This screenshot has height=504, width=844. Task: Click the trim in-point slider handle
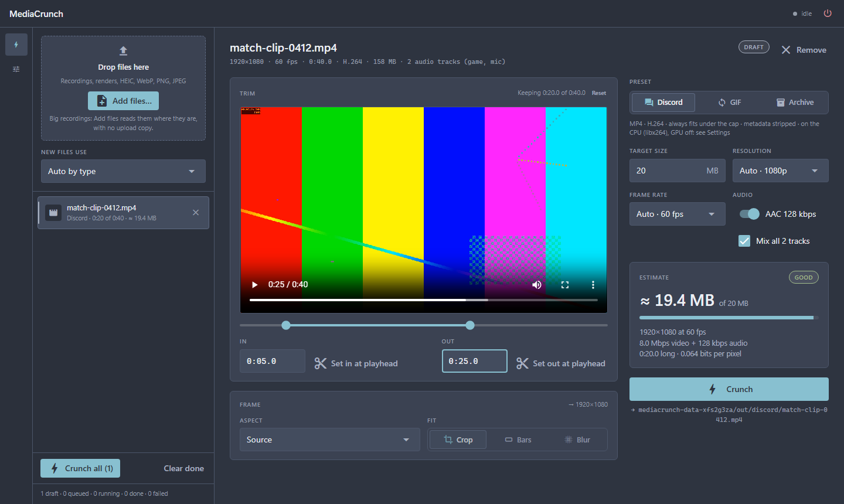click(x=286, y=325)
